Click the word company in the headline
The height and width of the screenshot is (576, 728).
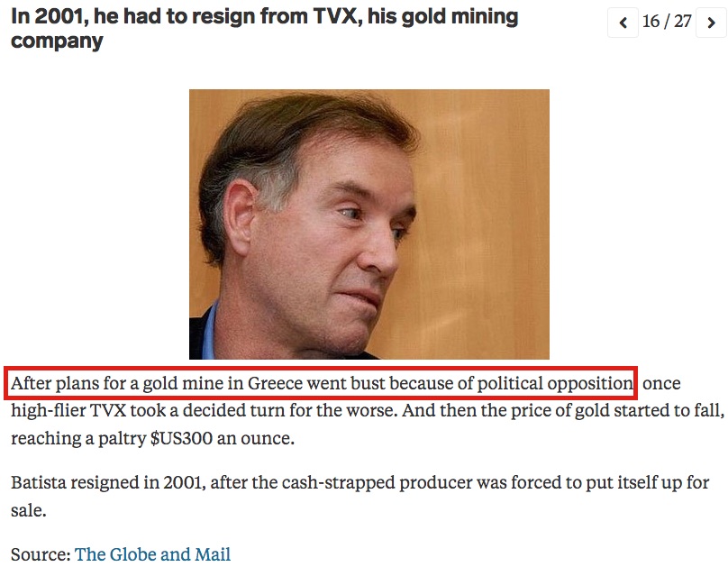[x=57, y=41]
